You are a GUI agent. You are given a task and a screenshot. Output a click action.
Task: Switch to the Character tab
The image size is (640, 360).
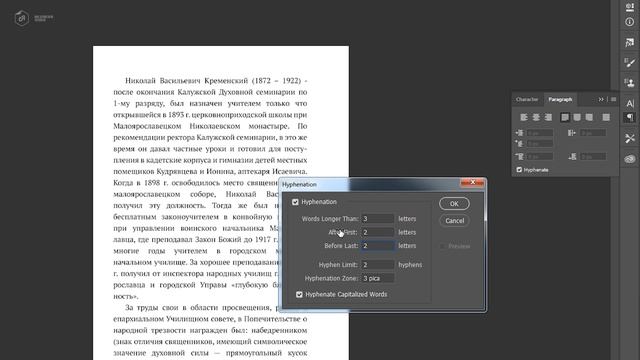click(527, 100)
